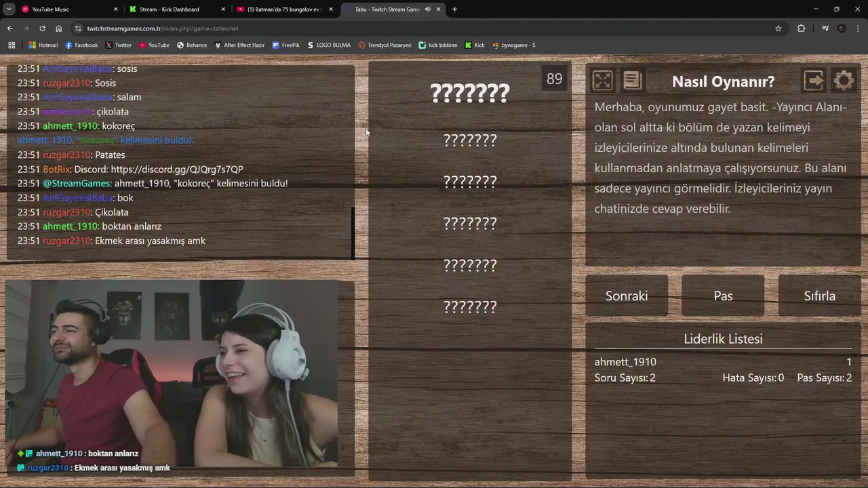Screen dimensions: 868x488
Task: Click the Nasıl Oynanır? title
Action: (x=723, y=81)
